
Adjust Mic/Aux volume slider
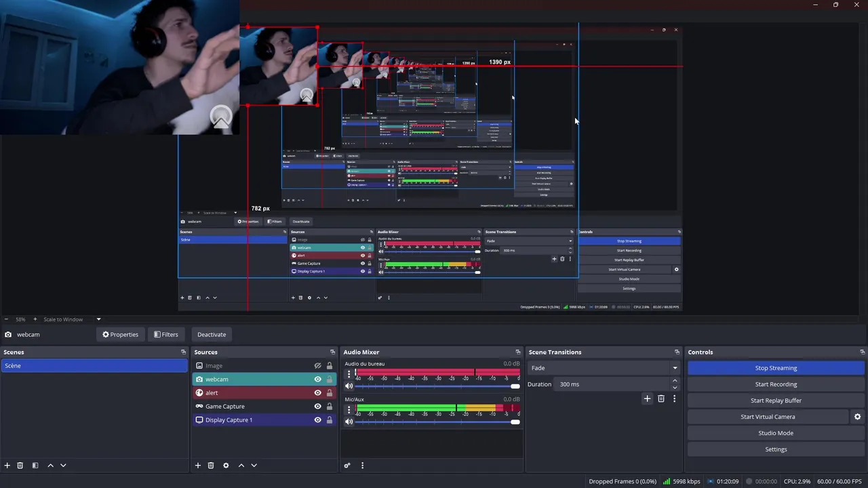tap(437, 422)
